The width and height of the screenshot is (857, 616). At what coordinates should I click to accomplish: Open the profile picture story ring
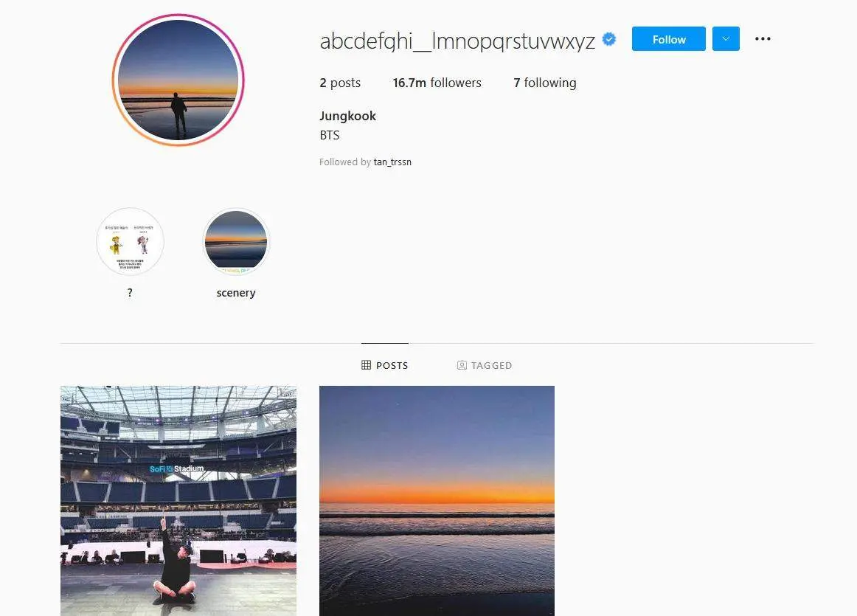pyautogui.click(x=178, y=80)
